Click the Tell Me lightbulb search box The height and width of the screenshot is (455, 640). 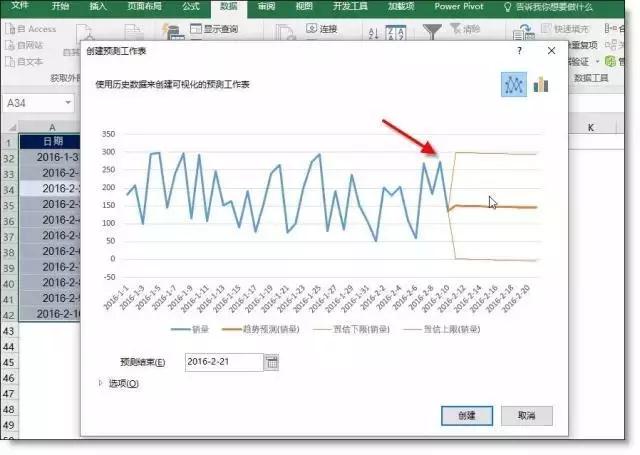tap(548, 7)
